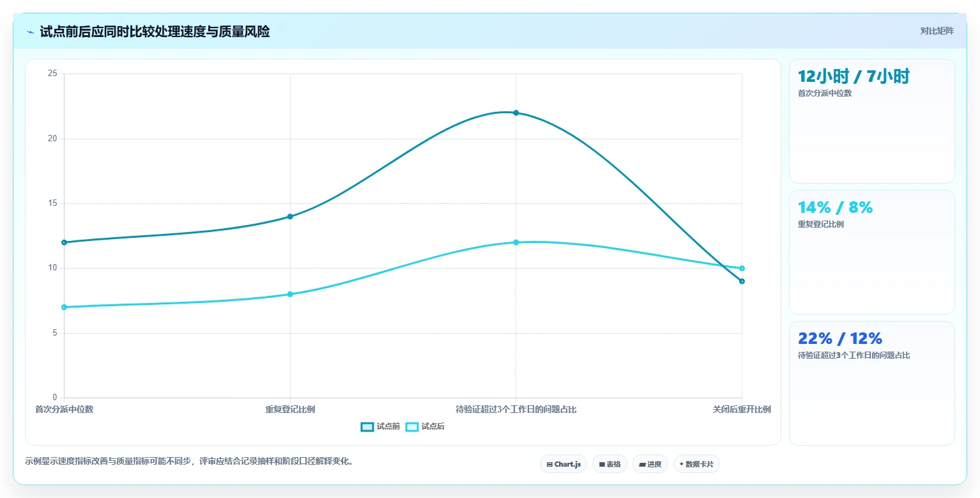Click the 试点后 point at 首次分派中位数
Viewport: 980px width, 498px height.
coord(65,307)
